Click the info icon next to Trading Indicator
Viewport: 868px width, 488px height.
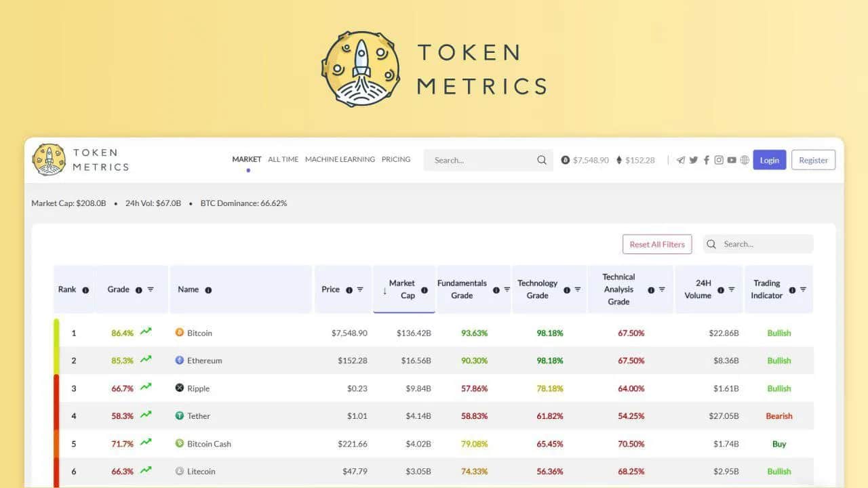(792, 290)
